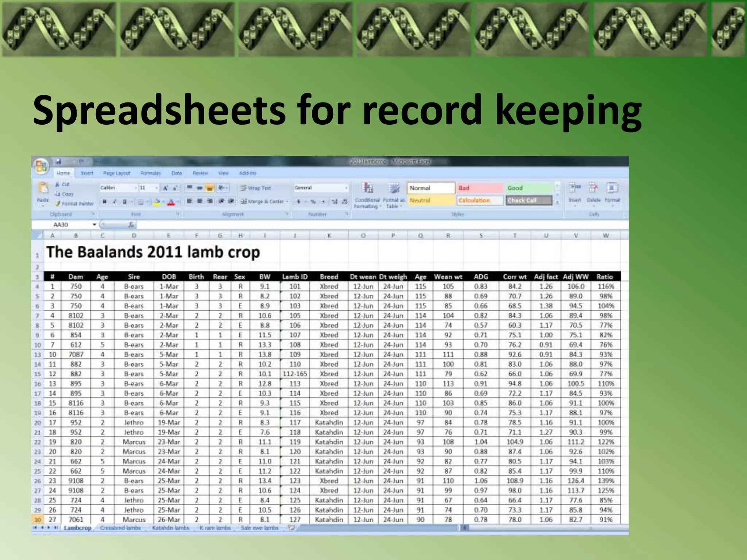Toggle middle vertical alignment

coord(200,188)
